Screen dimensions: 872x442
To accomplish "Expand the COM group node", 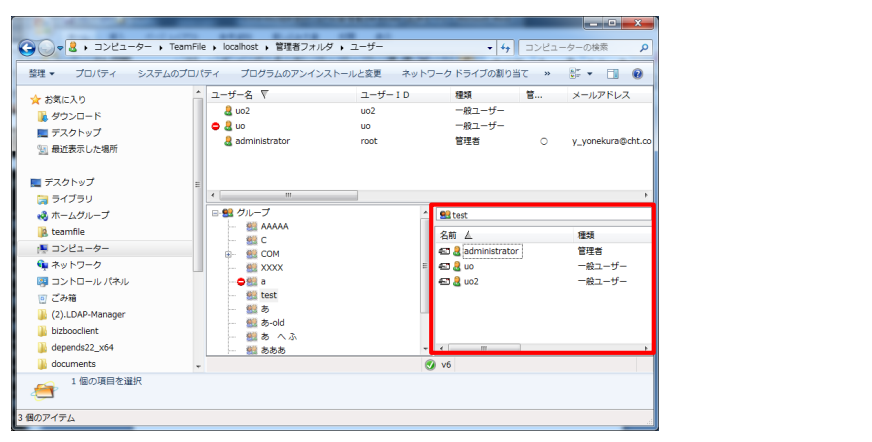I will coord(229,254).
